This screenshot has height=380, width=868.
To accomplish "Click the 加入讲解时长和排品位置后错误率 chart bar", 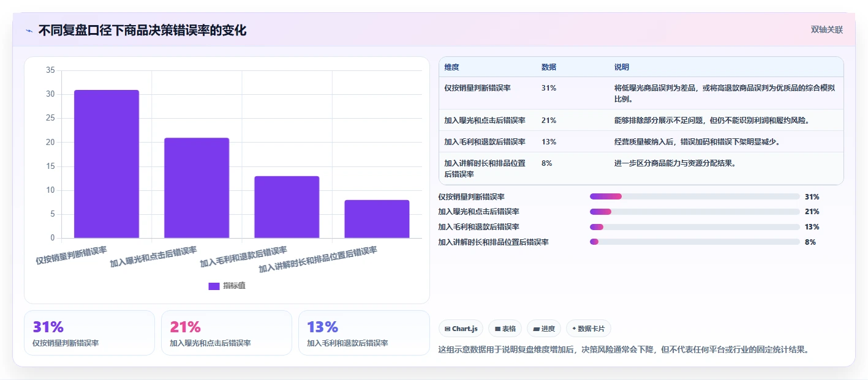I will [x=377, y=219].
